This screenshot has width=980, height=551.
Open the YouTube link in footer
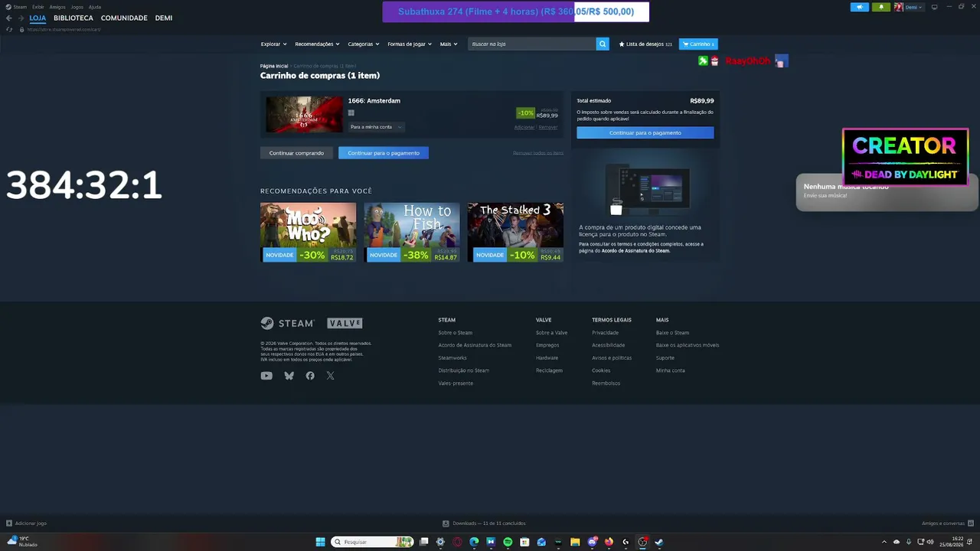coord(266,376)
